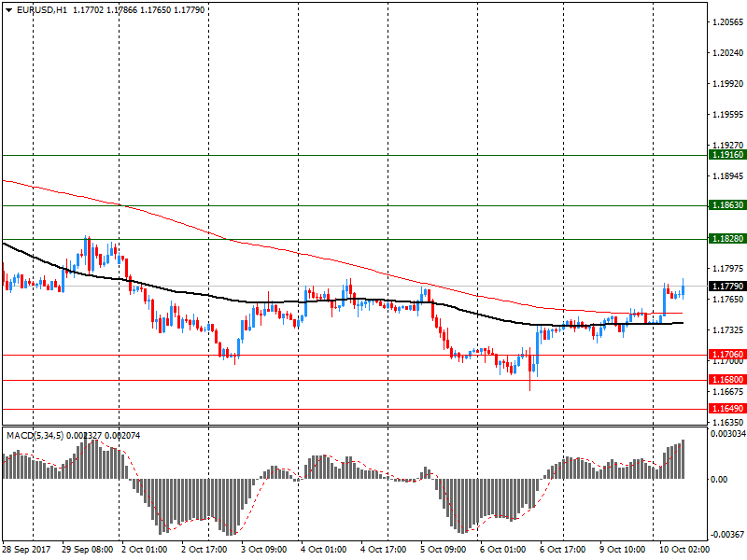Screen dimensions: 747x560
Task: Click the MACD zero level label 0.00
Action: tap(719, 479)
